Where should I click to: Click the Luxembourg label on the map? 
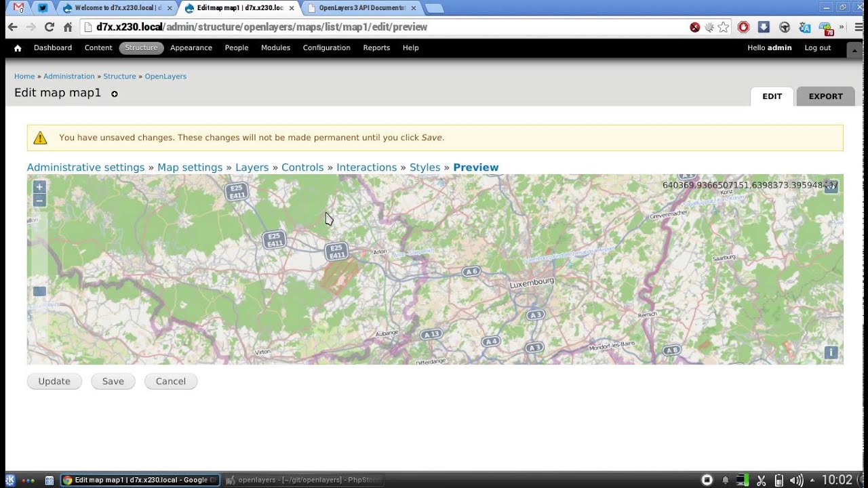click(532, 283)
